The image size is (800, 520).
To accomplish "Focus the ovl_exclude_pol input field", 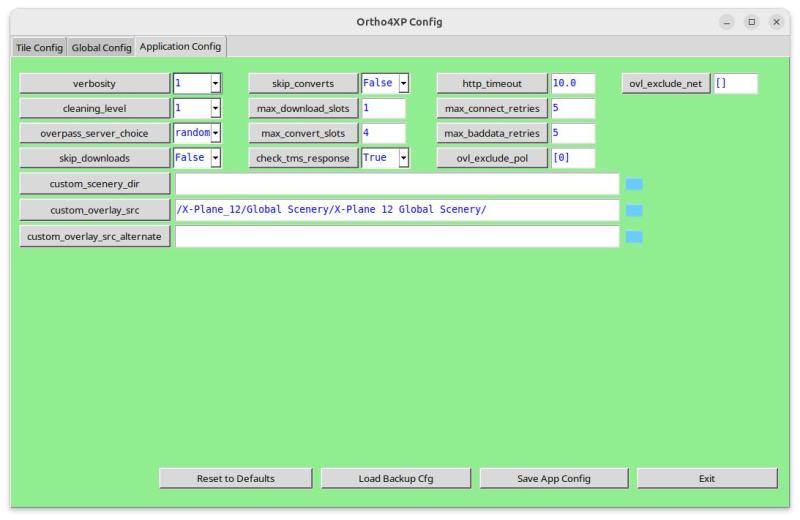I will (x=573, y=158).
